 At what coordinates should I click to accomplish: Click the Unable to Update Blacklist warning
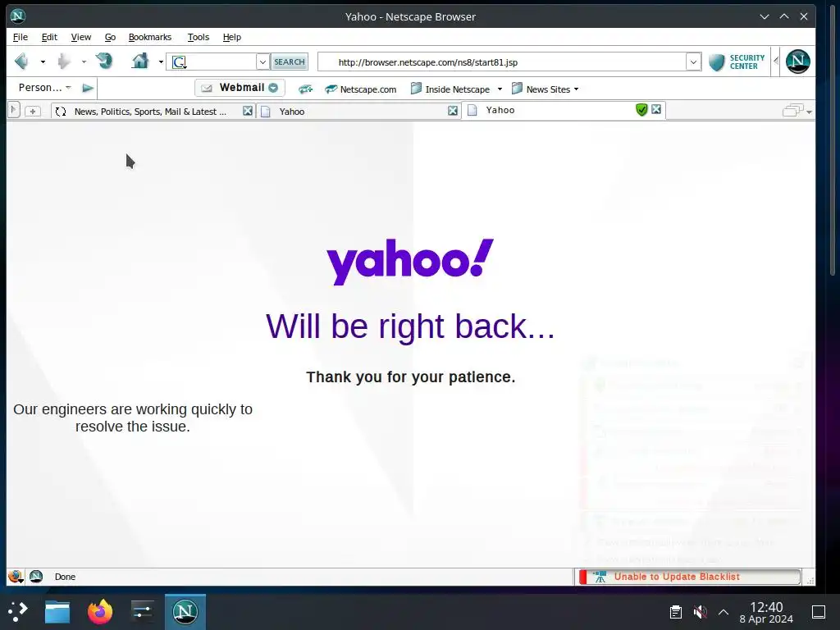tap(689, 577)
